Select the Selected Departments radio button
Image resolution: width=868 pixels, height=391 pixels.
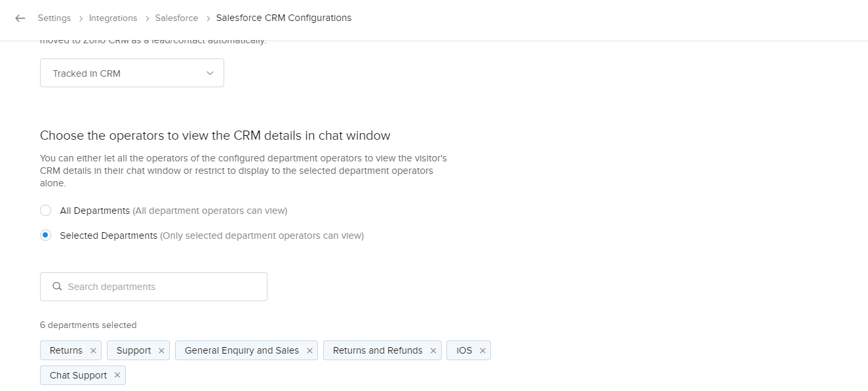tap(45, 236)
